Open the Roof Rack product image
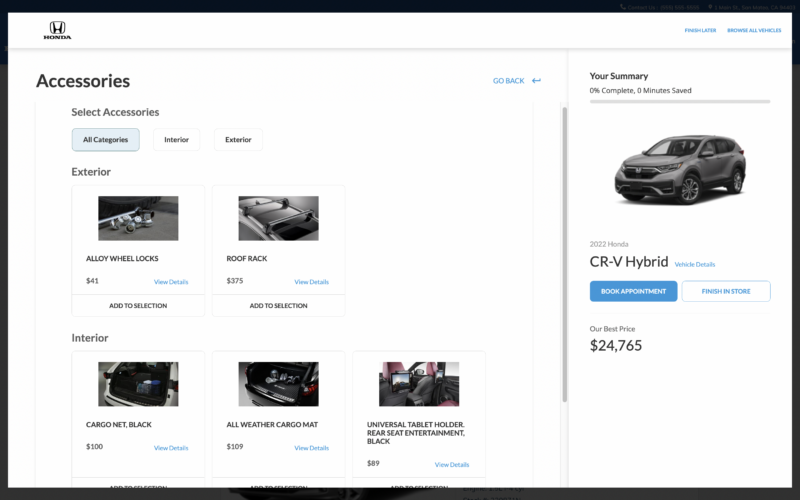The image size is (800, 500). (278, 218)
